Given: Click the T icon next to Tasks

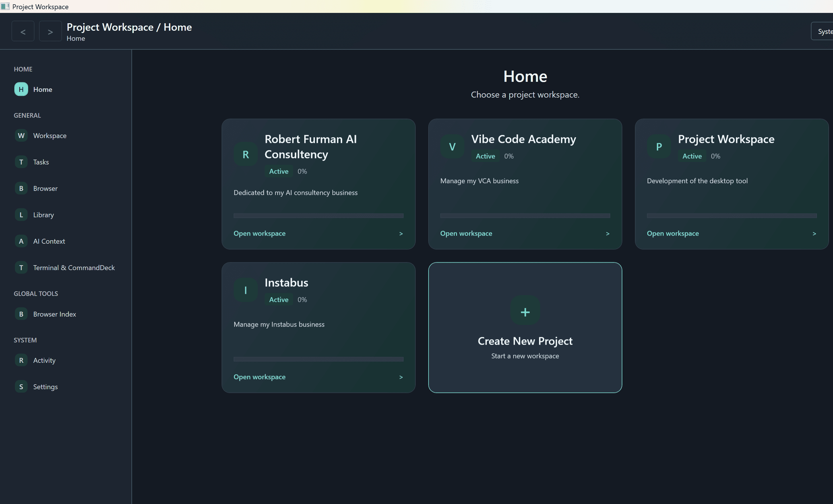Looking at the screenshot, I should click(x=21, y=162).
